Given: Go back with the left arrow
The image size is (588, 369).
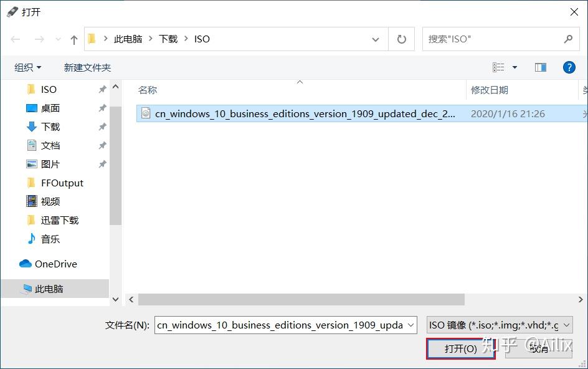Looking at the screenshot, I should pyautogui.click(x=16, y=39).
